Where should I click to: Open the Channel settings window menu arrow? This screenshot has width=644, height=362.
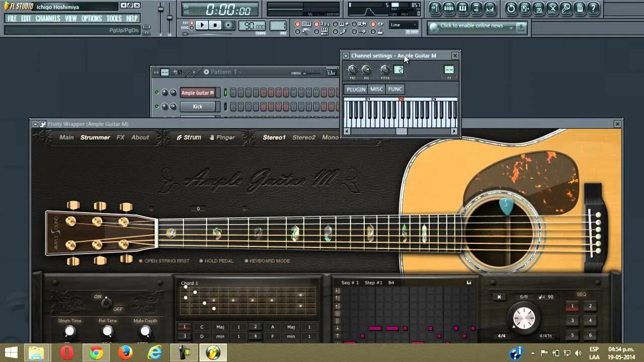click(346, 56)
